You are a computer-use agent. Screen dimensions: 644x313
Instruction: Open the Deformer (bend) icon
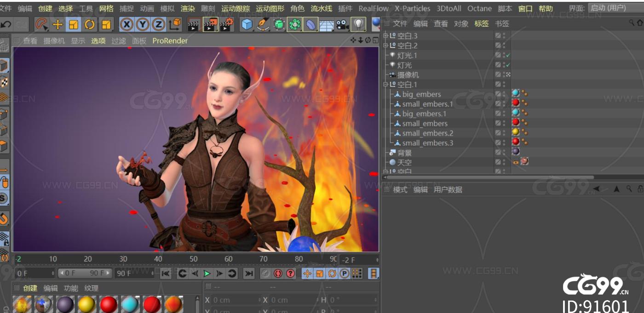tap(310, 24)
